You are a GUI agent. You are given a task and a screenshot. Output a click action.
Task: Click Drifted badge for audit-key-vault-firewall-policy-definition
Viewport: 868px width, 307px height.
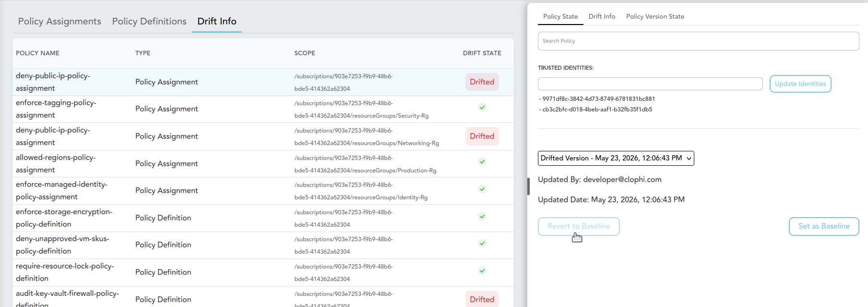point(482,299)
